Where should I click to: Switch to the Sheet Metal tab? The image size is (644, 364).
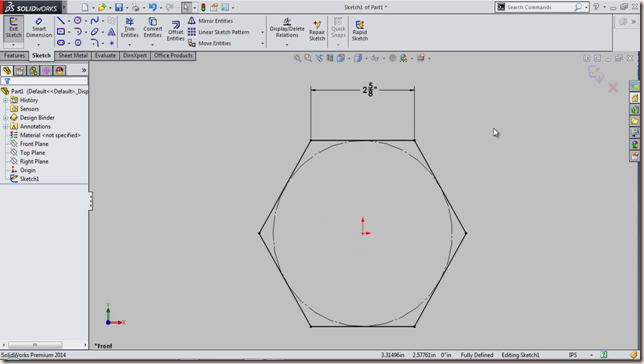[x=73, y=55]
